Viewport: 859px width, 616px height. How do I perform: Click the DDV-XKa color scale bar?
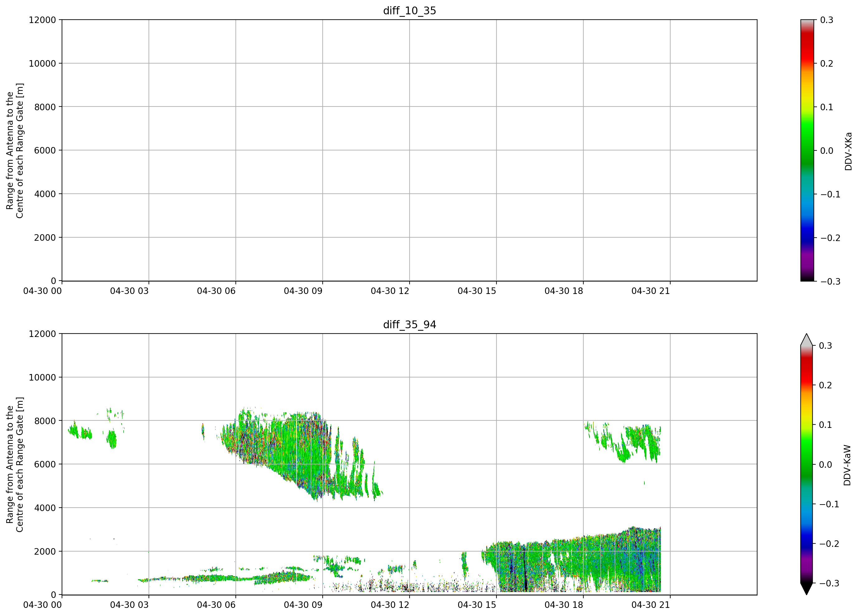coord(807,150)
